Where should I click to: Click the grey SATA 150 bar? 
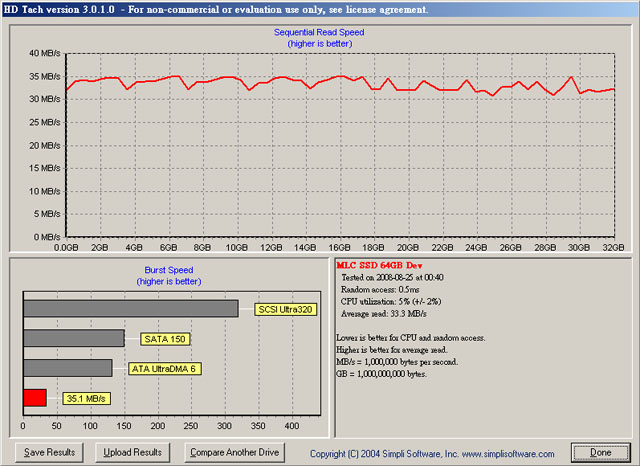coord(73,338)
